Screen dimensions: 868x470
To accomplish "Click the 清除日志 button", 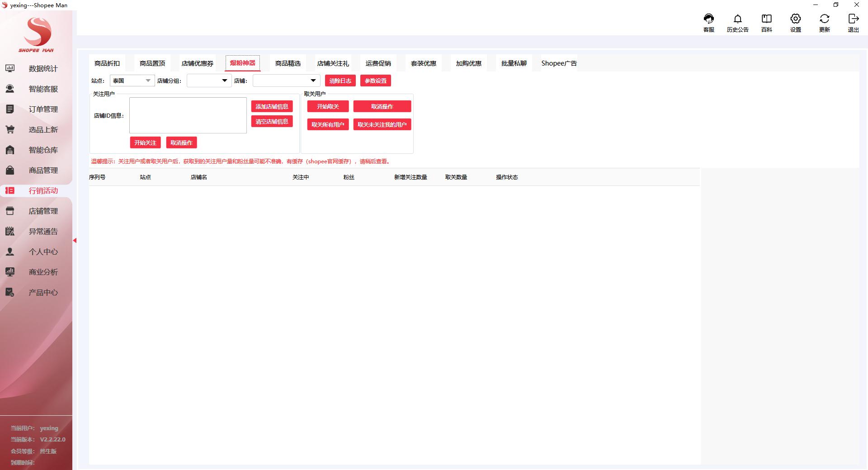I will click(x=340, y=81).
